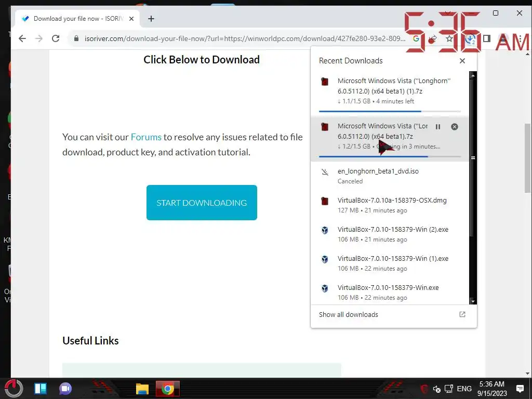Open a new browser tab

tap(151, 19)
